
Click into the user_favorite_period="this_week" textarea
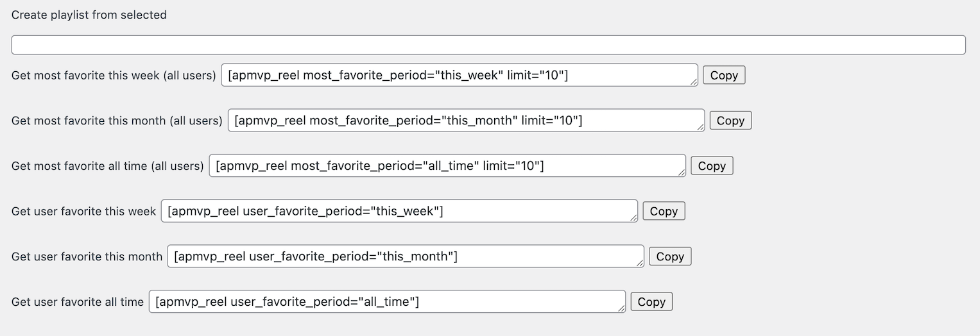click(399, 211)
